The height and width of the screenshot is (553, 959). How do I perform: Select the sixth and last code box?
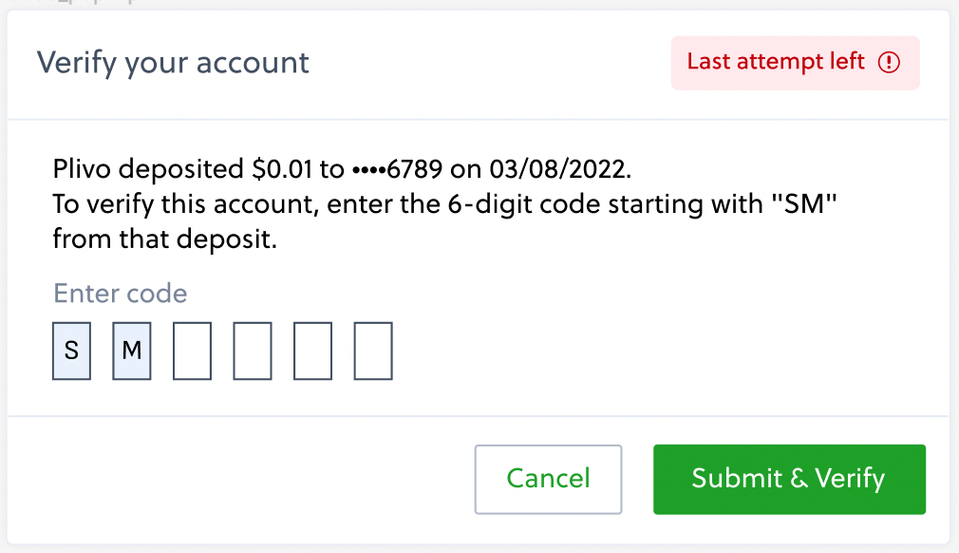coord(373,351)
